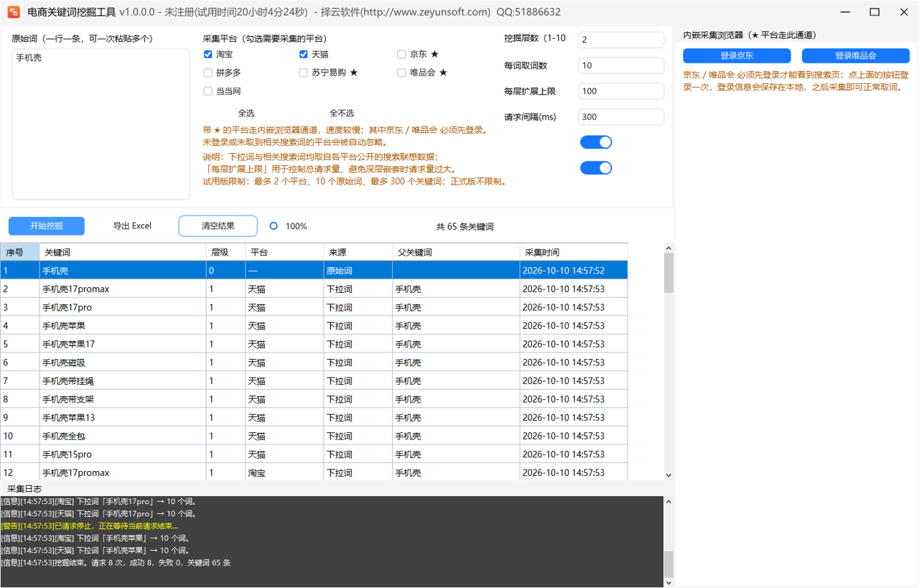
Task: Check the 淘宝 platform checkbox
Action: (x=208, y=54)
